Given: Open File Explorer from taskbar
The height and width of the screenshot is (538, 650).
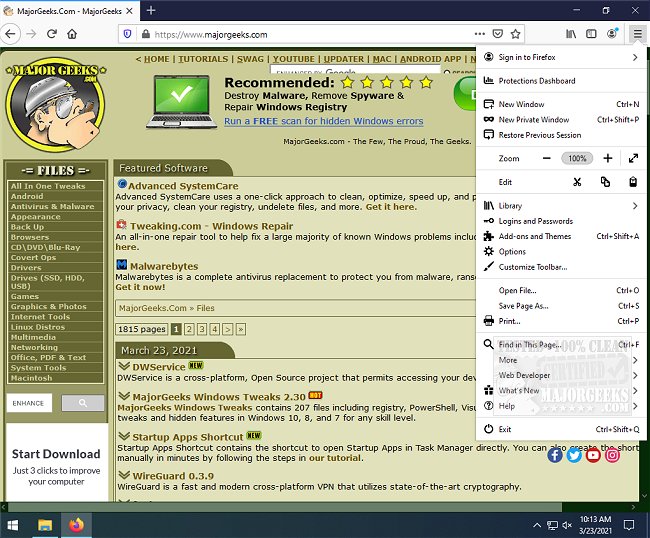Looking at the screenshot, I should (x=45, y=526).
